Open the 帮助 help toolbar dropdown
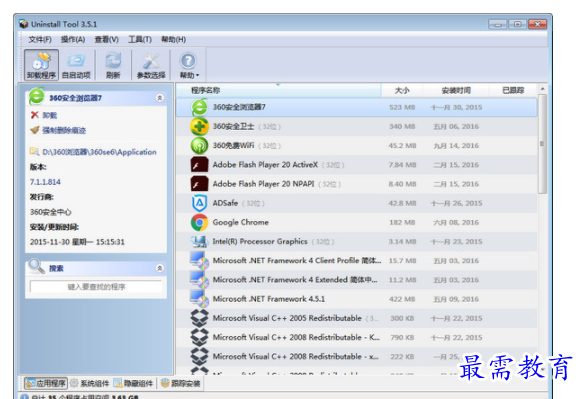581x399 pixels. pos(189,65)
